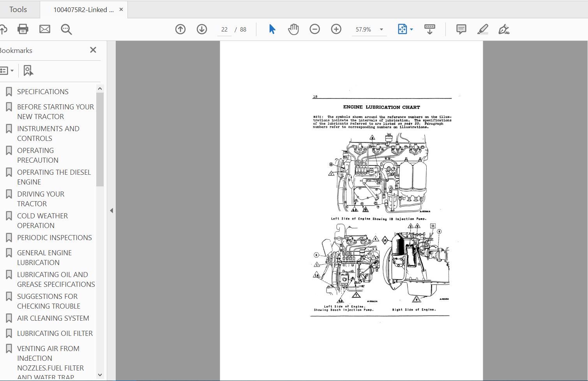Click the upload share icon

(3, 29)
